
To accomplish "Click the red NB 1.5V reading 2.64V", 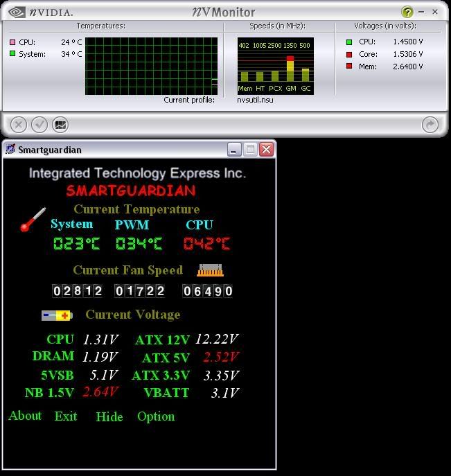I will tap(100, 391).
